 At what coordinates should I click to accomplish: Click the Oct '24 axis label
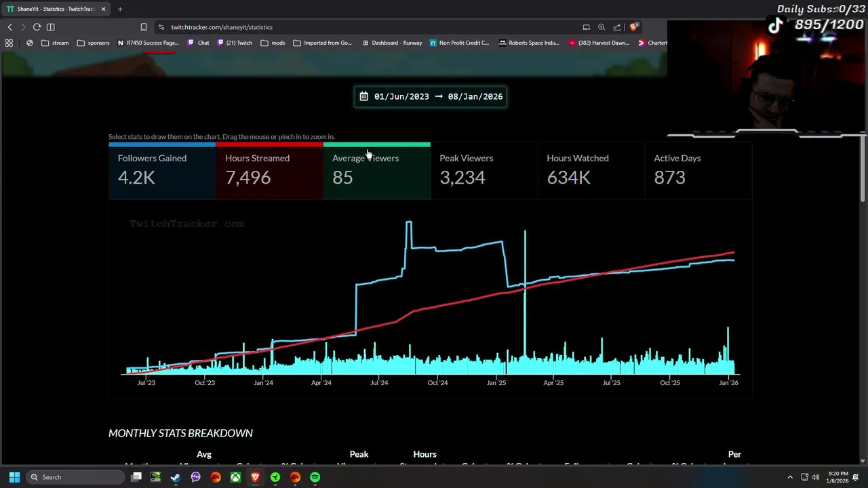437,382
